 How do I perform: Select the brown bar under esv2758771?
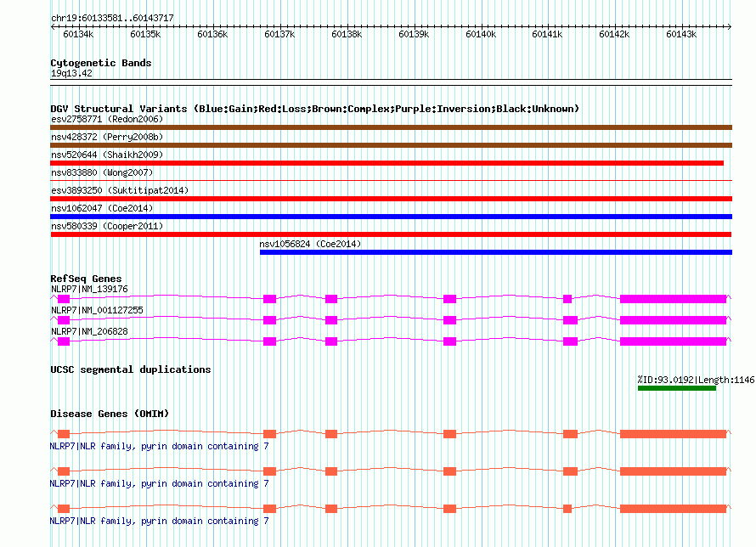tap(391, 127)
